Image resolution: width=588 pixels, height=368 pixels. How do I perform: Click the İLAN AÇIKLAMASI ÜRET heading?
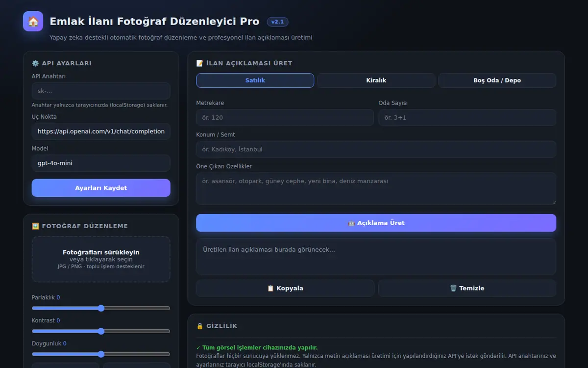pyautogui.click(x=244, y=63)
